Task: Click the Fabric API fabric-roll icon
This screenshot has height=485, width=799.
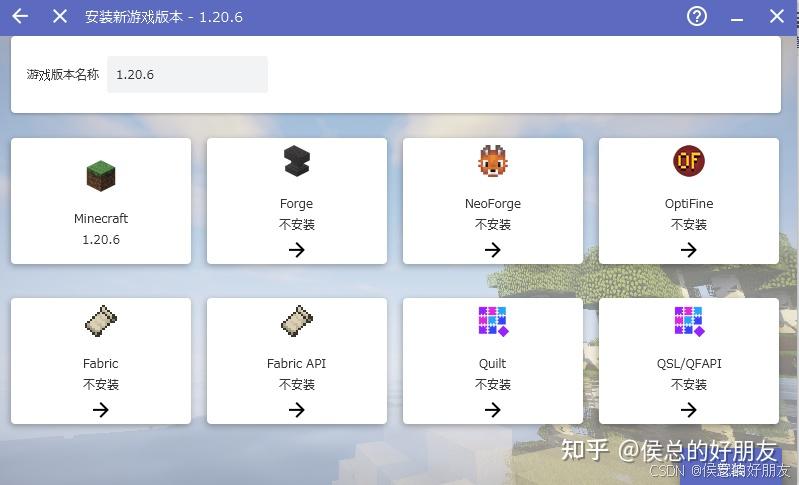Action: (x=297, y=321)
